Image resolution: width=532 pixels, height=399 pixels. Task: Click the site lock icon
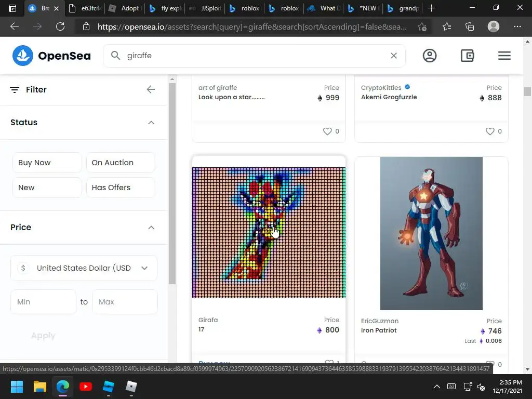(x=86, y=27)
